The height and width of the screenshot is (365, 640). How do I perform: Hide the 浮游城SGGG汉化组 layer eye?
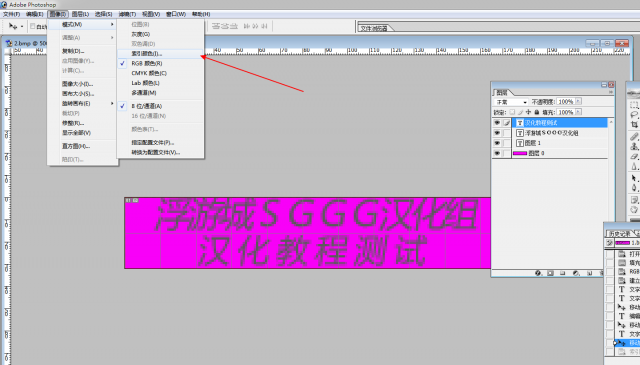(497, 133)
